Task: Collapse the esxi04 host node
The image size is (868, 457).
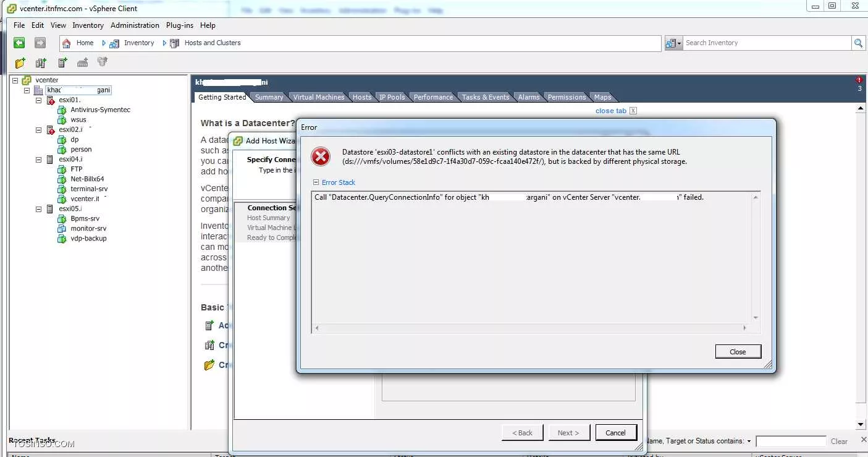Action: tap(38, 160)
